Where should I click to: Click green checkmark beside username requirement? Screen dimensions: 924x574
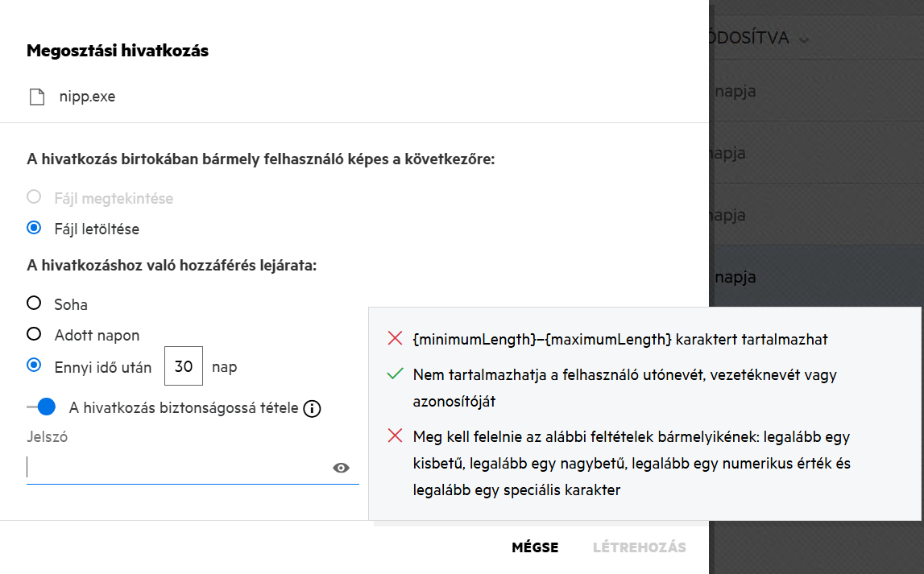395,374
